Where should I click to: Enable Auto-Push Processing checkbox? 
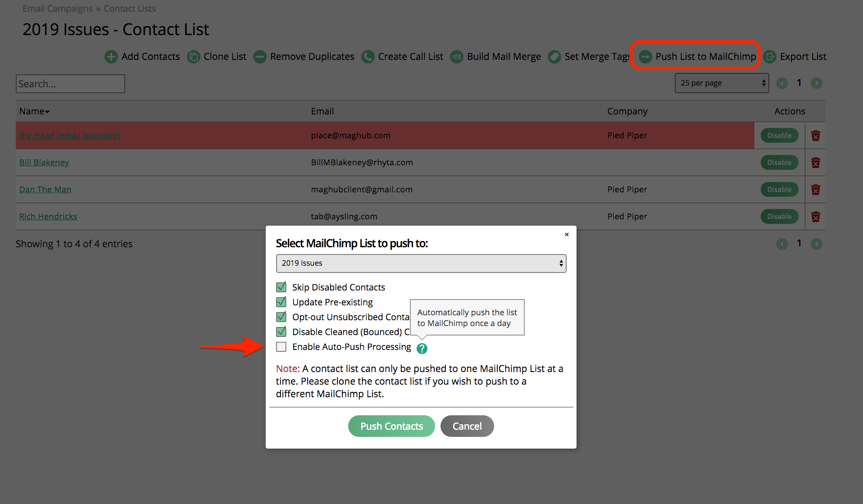282,347
